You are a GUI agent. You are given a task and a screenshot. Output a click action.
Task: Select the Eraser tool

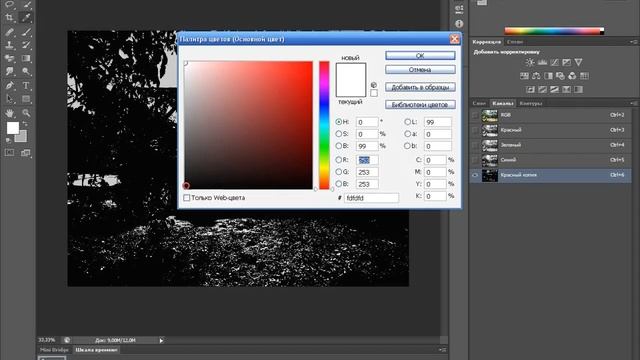point(9,58)
